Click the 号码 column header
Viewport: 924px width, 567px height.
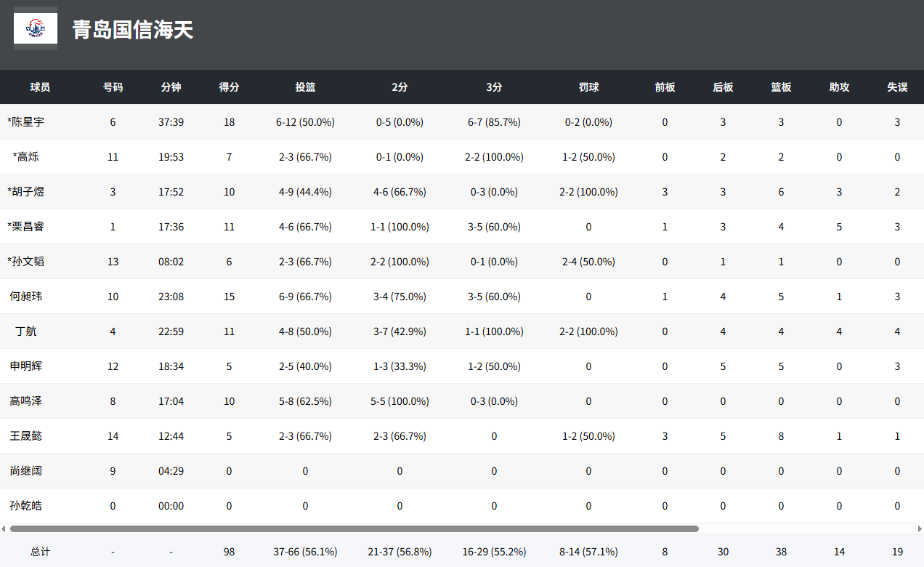[x=113, y=87]
